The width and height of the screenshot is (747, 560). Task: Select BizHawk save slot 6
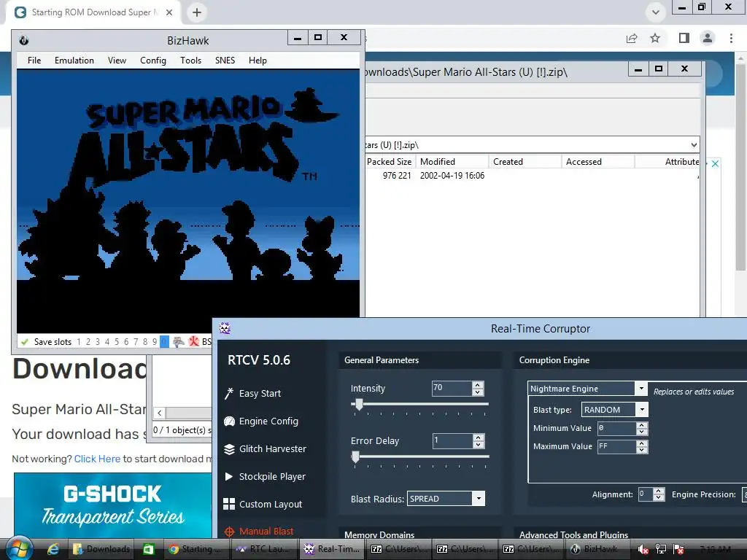coord(126,341)
